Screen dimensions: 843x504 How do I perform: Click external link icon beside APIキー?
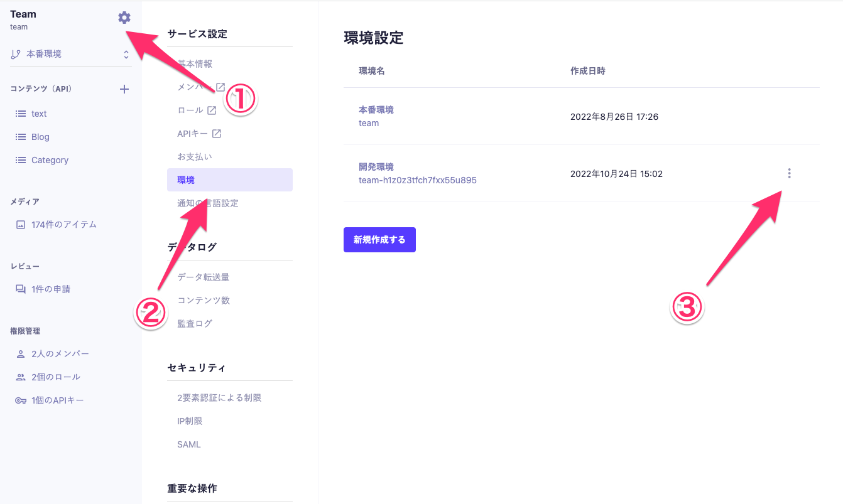coord(217,134)
